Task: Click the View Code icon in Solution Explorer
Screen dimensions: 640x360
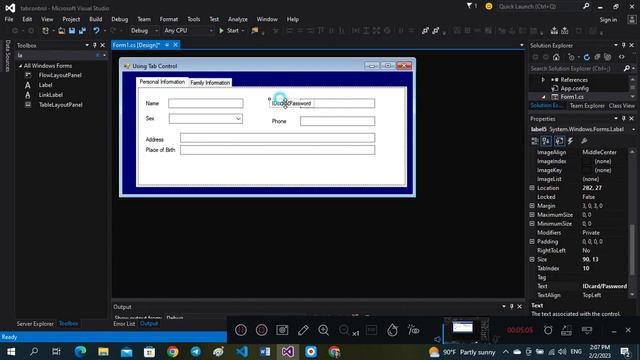Action: click(622, 57)
